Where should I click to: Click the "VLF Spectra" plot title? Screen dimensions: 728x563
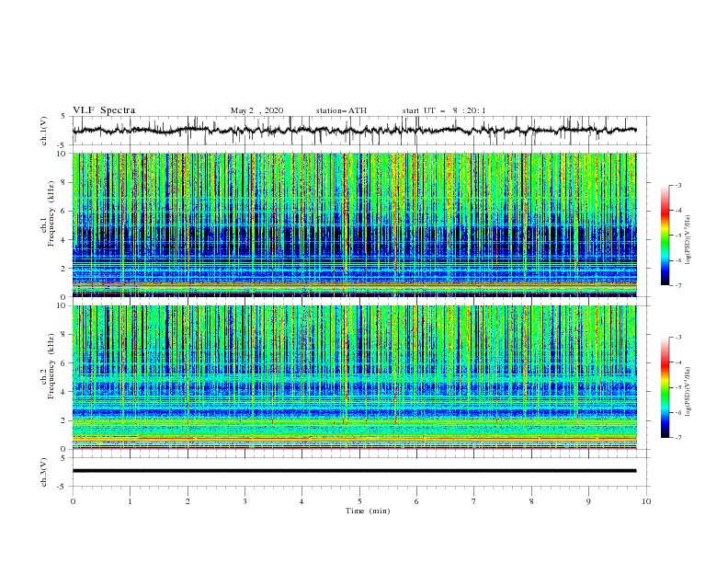[104, 110]
